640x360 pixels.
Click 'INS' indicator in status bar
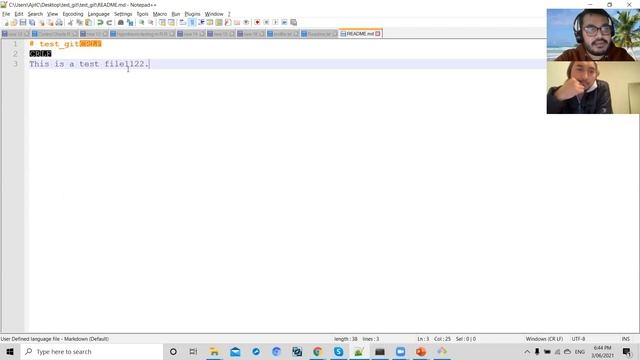point(625,339)
